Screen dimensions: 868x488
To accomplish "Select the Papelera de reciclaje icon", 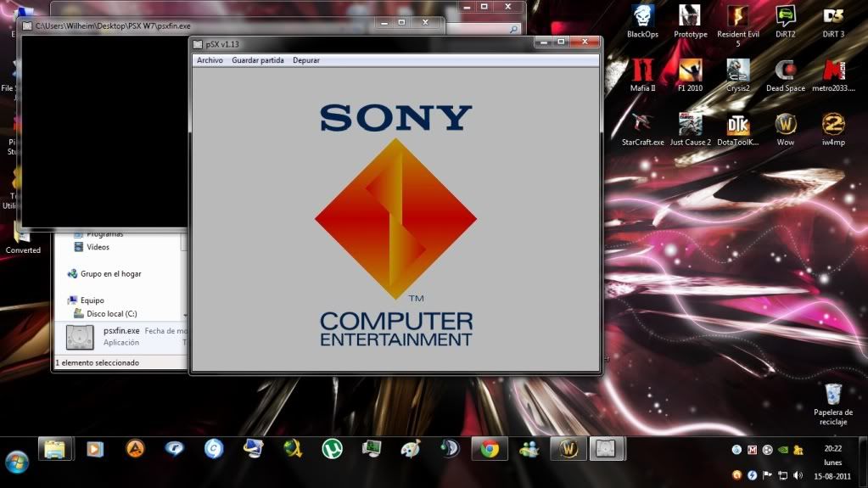I will point(833,404).
